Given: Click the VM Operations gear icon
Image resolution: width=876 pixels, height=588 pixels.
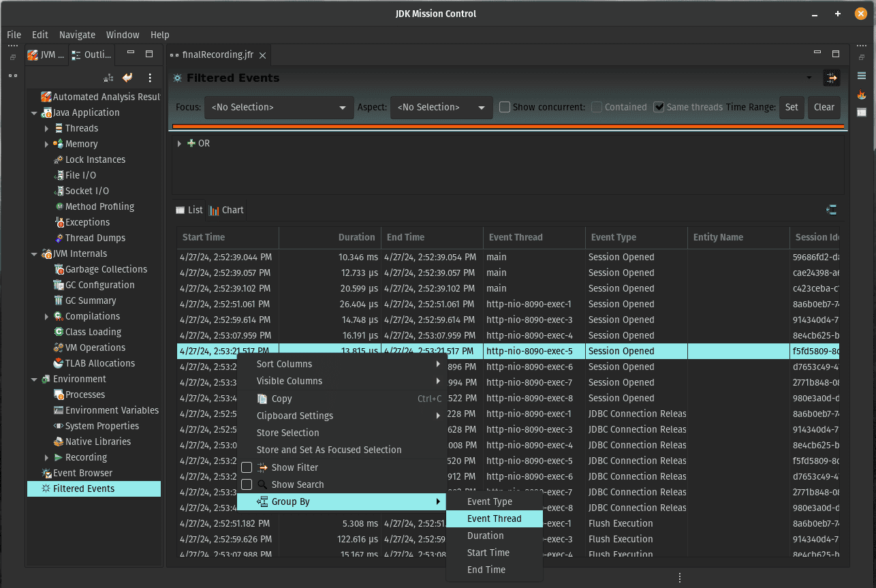Looking at the screenshot, I should click(x=59, y=347).
